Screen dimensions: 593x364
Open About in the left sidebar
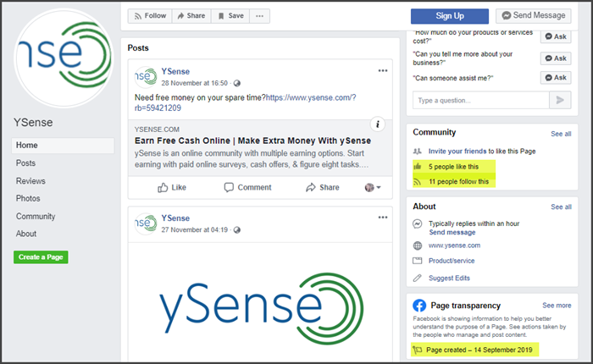coord(26,234)
